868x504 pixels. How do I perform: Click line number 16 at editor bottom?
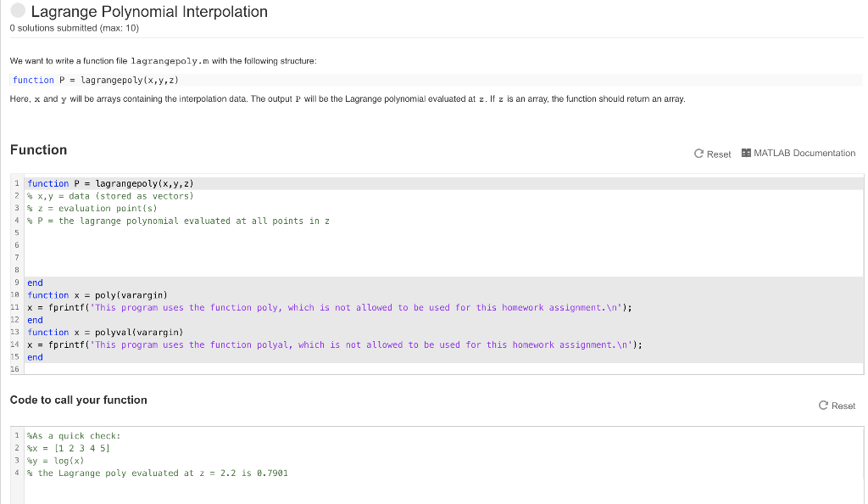point(15,369)
